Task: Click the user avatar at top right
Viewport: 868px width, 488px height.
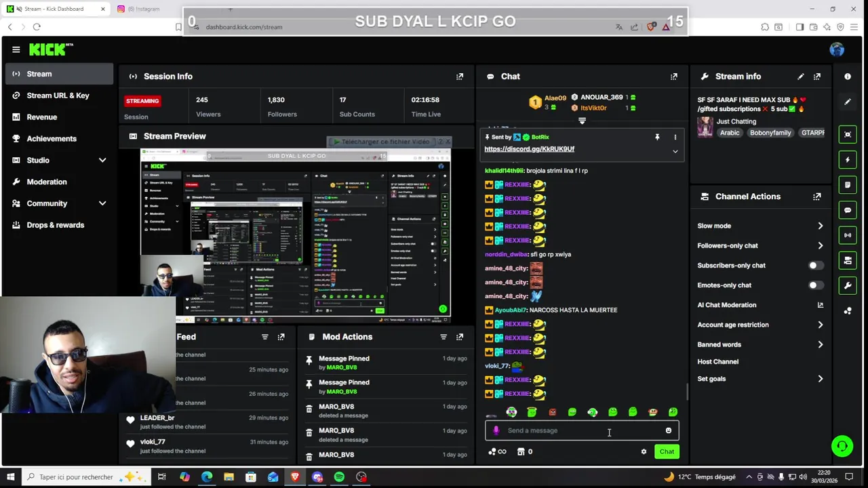Action: coord(837,49)
